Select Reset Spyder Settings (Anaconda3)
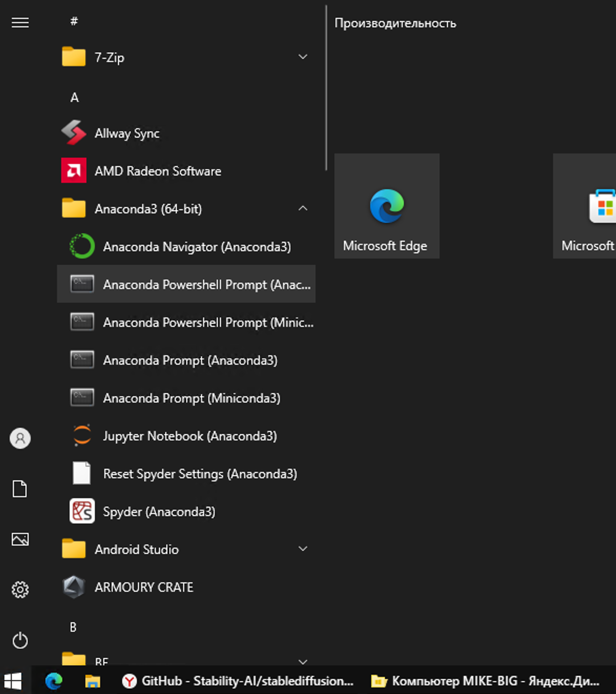This screenshot has width=616, height=694. click(200, 474)
